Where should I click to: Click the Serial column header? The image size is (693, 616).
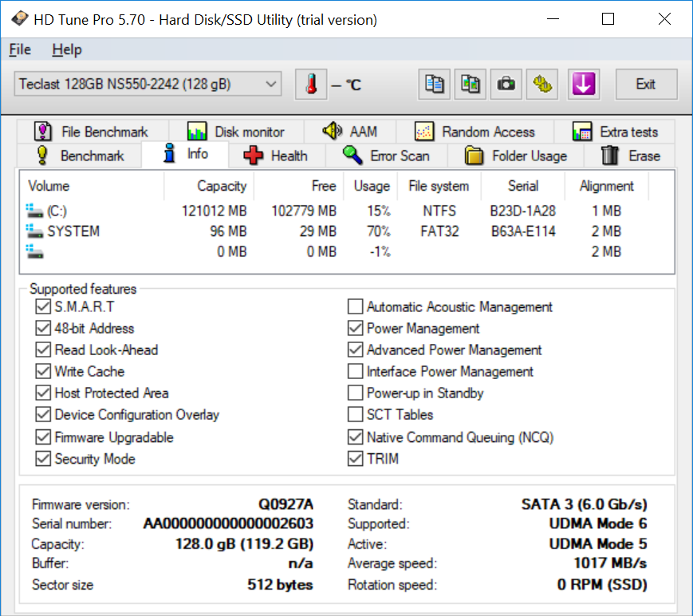pos(523,186)
